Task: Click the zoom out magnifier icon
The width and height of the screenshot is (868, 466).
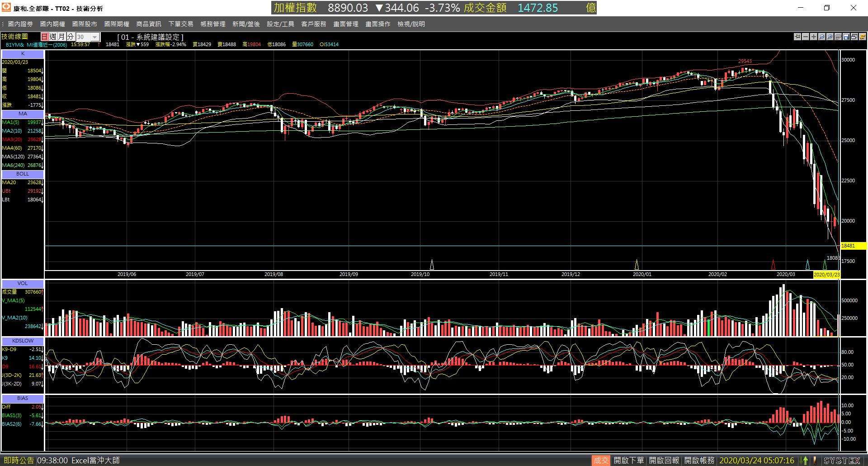Action: click(822, 37)
